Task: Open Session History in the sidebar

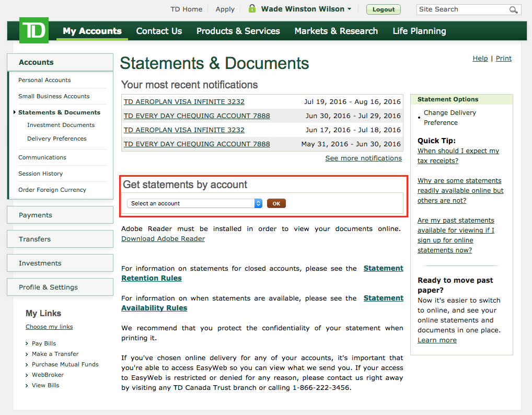Action: (x=41, y=174)
